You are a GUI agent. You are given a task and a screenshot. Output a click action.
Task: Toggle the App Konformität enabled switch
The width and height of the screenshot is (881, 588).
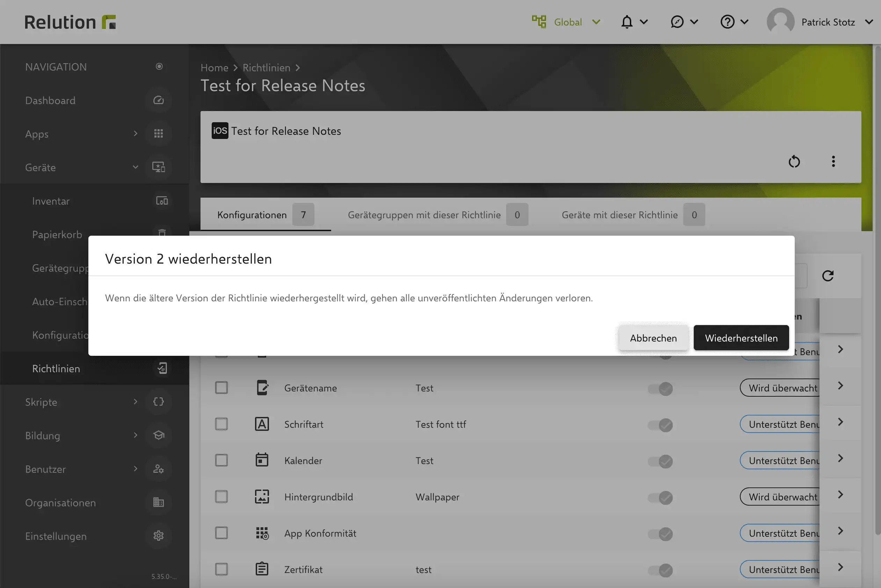coord(660,534)
